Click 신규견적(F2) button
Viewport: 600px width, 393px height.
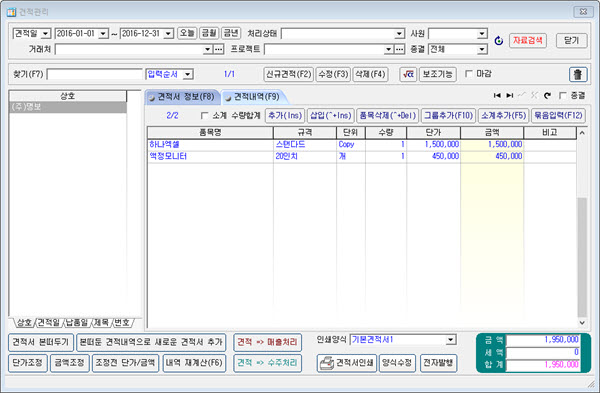point(289,74)
